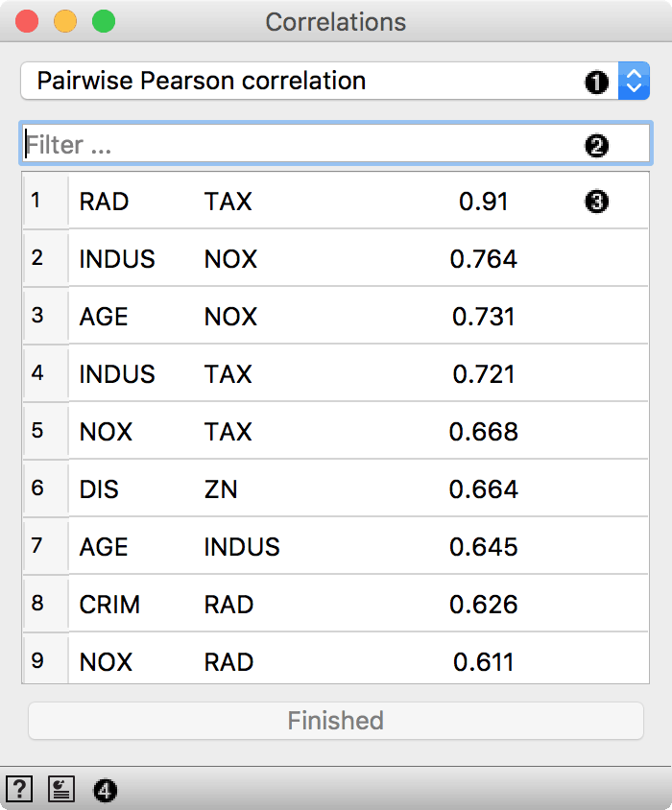Click the yellow minimize window button

pyautogui.click(x=65, y=22)
